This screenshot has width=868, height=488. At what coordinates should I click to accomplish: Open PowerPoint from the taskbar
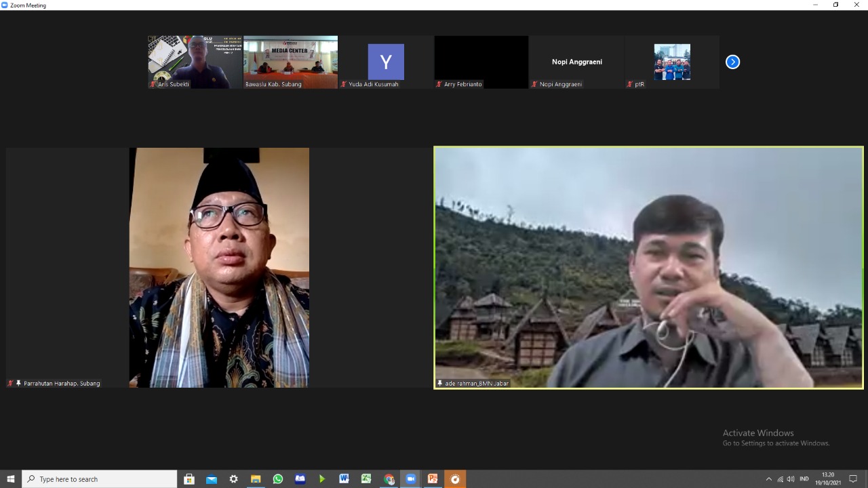[432, 479]
